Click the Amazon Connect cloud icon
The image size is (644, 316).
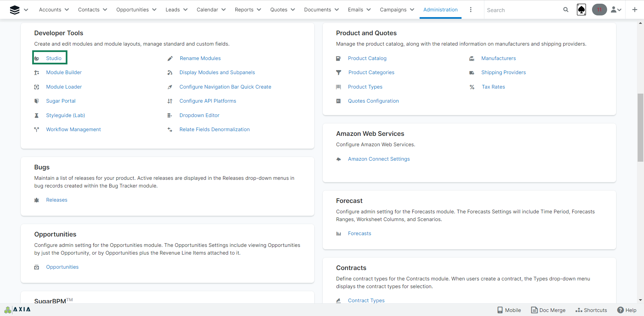(x=338, y=159)
